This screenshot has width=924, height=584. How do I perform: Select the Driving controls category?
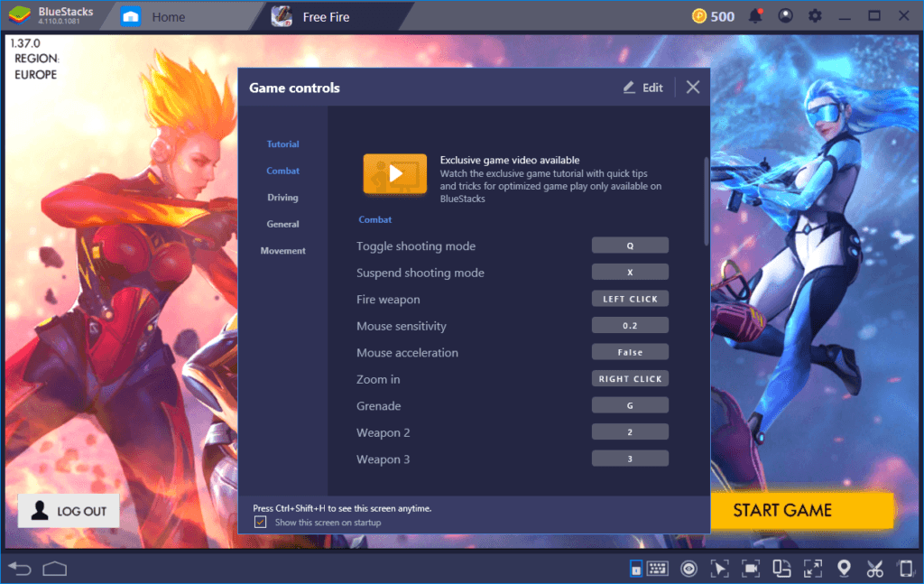[x=282, y=197]
